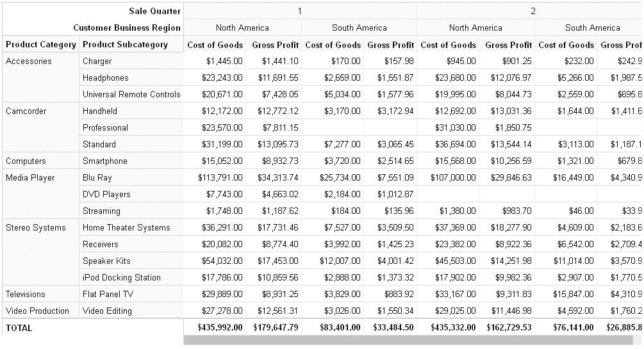Screen dimensions: 644x349
Task: Select the Media Player category cell
Action: 40,194
